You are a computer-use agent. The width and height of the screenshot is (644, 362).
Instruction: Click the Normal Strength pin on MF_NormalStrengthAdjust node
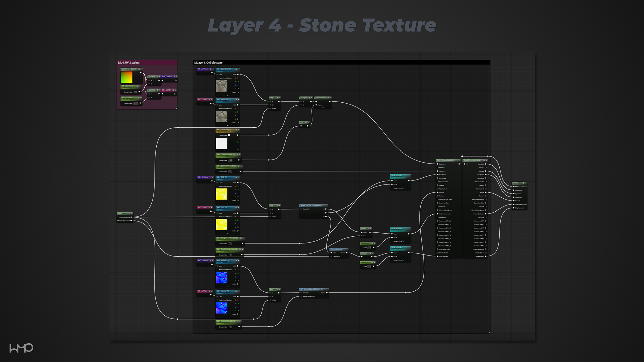[x=301, y=296]
